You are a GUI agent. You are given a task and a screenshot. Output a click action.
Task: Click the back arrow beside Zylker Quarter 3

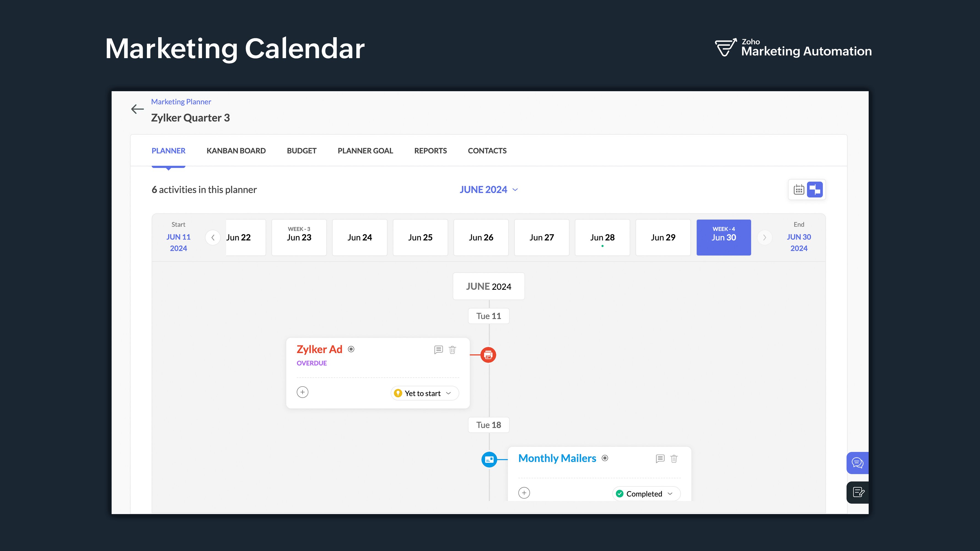(x=137, y=109)
